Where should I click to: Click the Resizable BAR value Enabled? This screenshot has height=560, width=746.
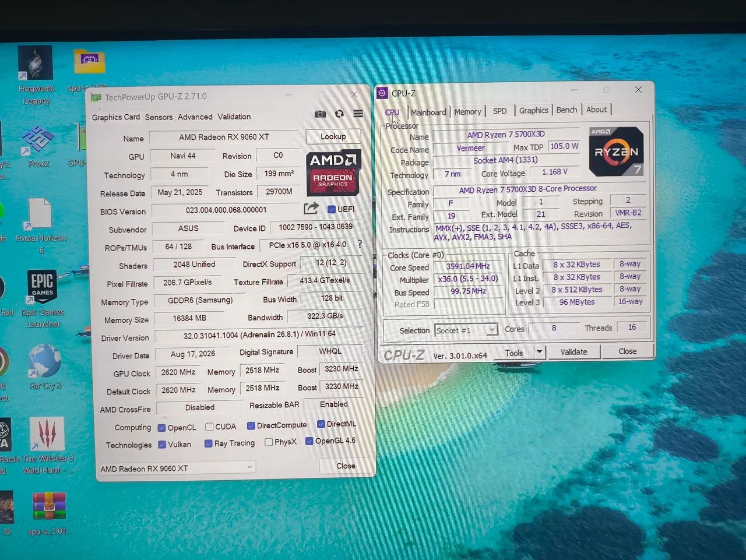[334, 404]
